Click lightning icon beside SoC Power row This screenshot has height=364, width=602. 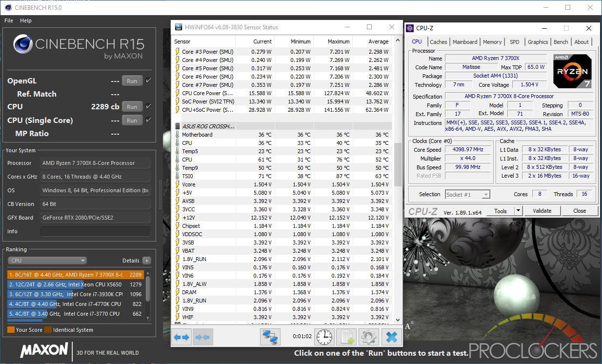click(178, 101)
